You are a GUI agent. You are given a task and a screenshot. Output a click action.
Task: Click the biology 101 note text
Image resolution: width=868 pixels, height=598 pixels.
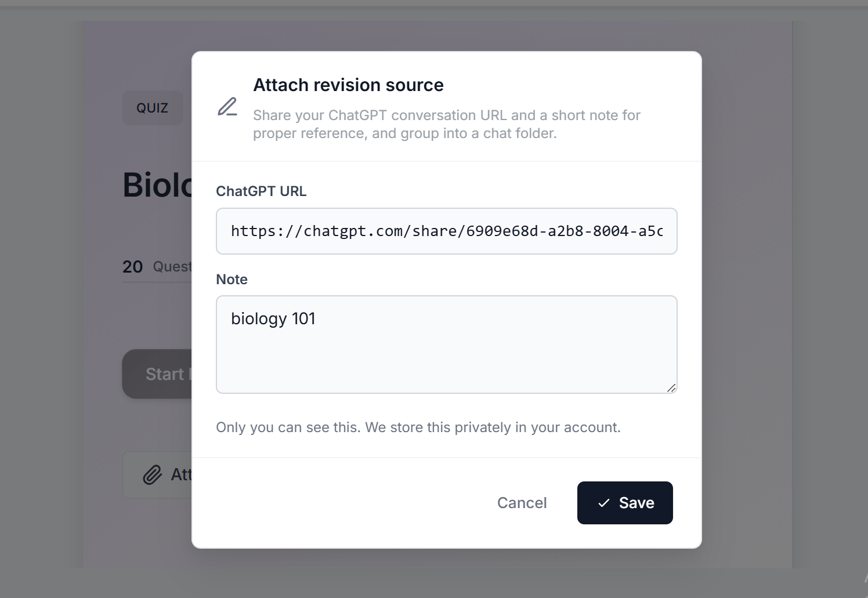[273, 318]
